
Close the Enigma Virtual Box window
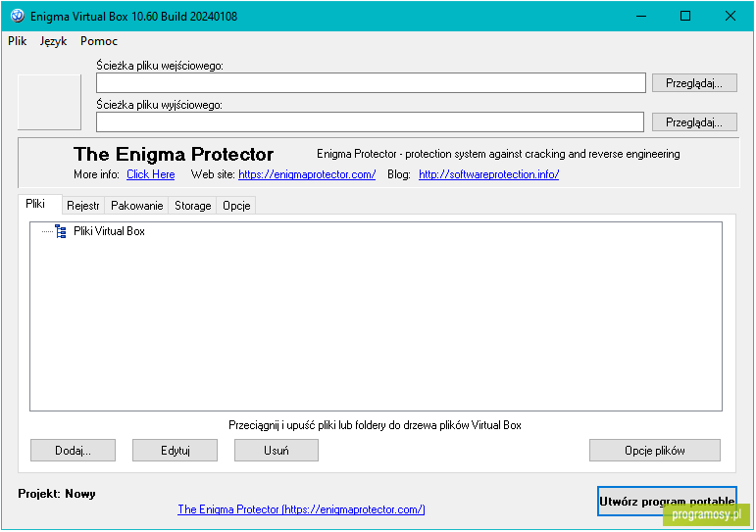pyautogui.click(x=730, y=16)
